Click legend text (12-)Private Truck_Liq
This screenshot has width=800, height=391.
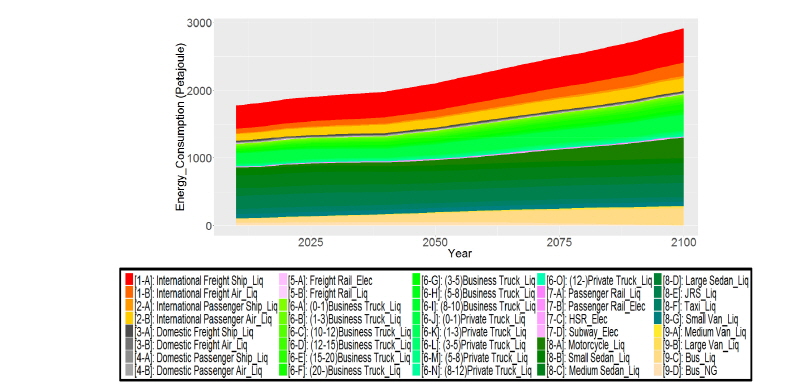(x=610, y=280)
